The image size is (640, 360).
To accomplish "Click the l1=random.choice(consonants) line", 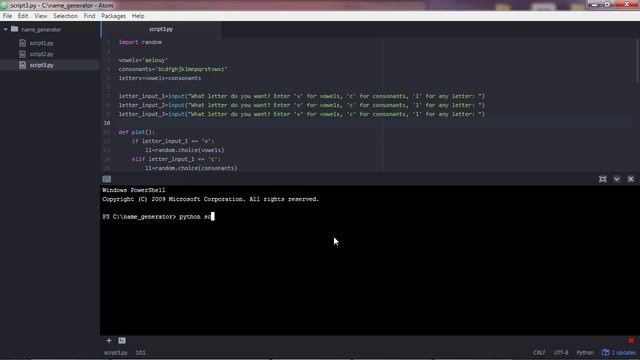I will tap(191, 168).
